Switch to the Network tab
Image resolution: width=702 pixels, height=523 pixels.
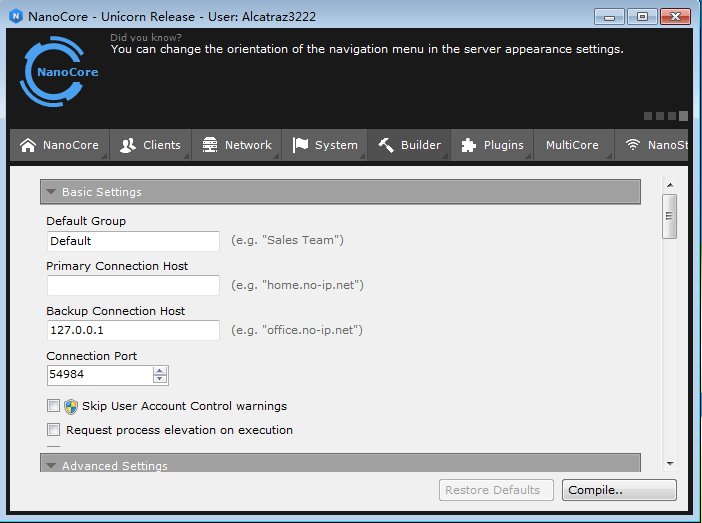(237, 145)
